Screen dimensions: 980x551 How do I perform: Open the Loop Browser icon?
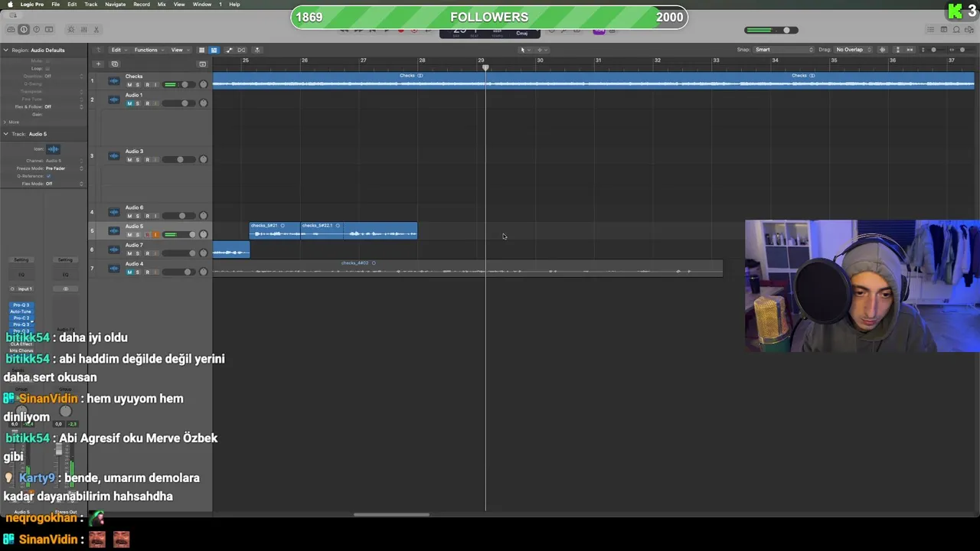coord(957,29)
